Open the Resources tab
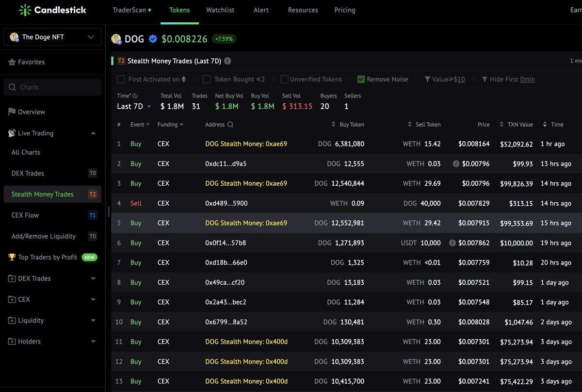 tap(303, 10)
